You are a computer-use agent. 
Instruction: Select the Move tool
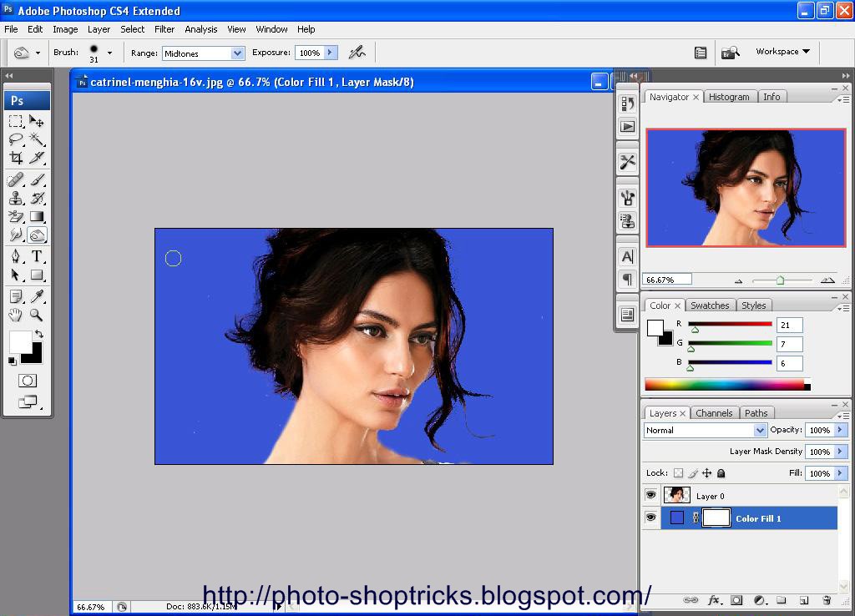(x=37, y=120)
